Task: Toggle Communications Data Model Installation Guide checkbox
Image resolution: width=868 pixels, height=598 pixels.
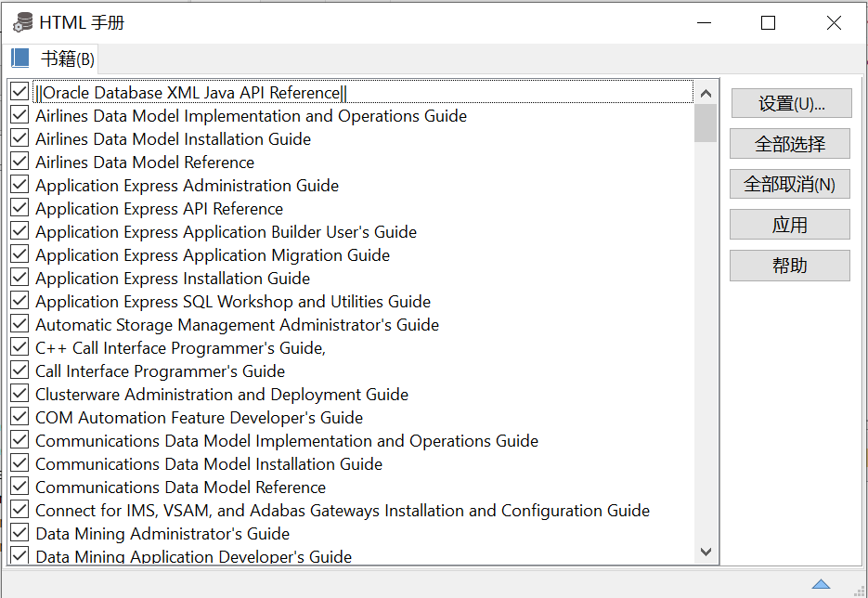Action: (19, 463)
